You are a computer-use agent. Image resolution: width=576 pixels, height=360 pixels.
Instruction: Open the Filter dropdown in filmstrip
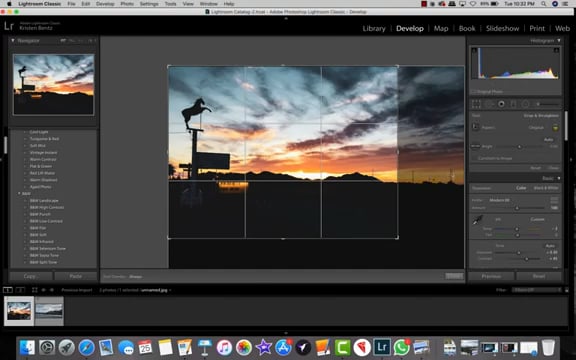[x=537, y=290]
